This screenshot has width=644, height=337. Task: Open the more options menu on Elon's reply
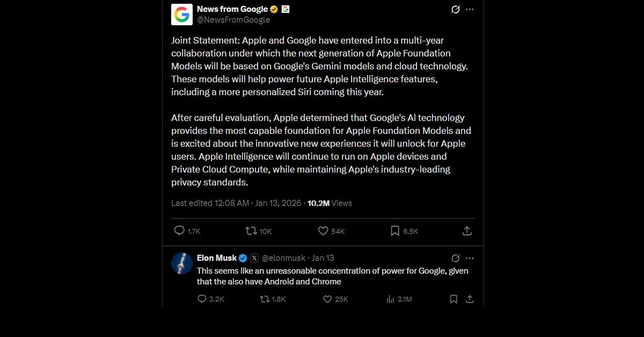[470, 258]
